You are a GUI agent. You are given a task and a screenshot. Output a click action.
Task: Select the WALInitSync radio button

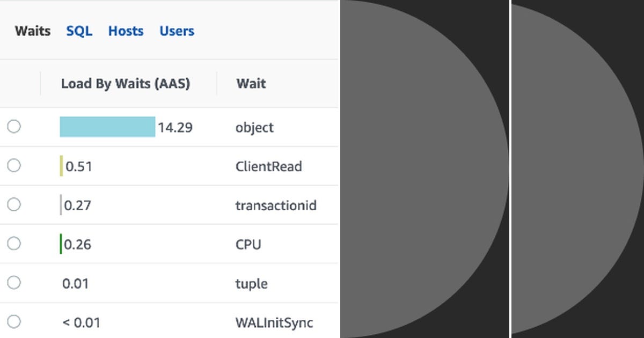pyautogui.click(x=14, y=321)
